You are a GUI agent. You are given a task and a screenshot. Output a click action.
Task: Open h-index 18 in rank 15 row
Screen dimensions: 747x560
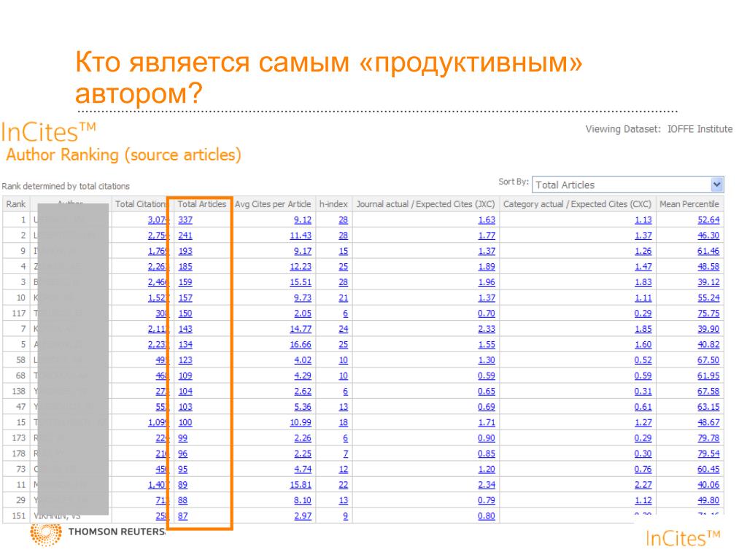point(343,422)
